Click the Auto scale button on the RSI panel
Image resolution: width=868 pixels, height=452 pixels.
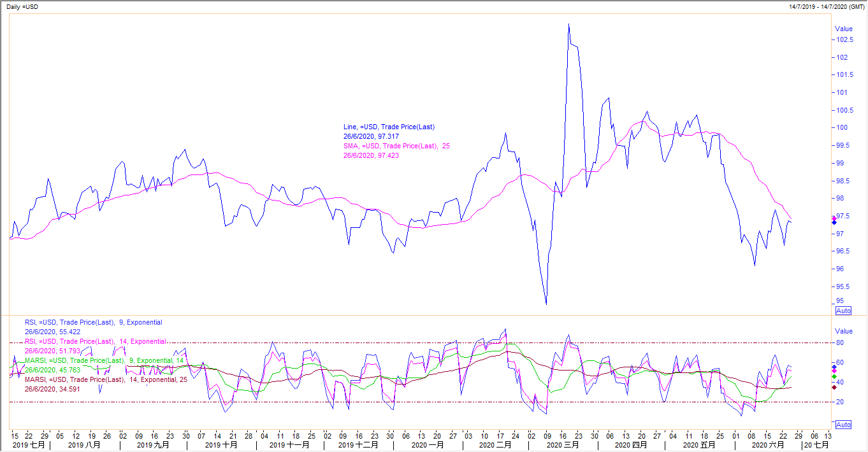click(843, 425)
